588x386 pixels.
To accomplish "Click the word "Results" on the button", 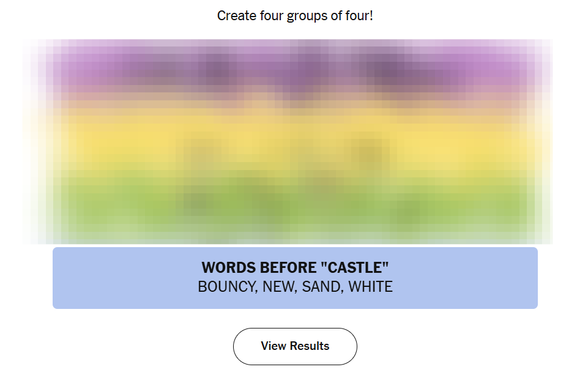I will 308,346.
